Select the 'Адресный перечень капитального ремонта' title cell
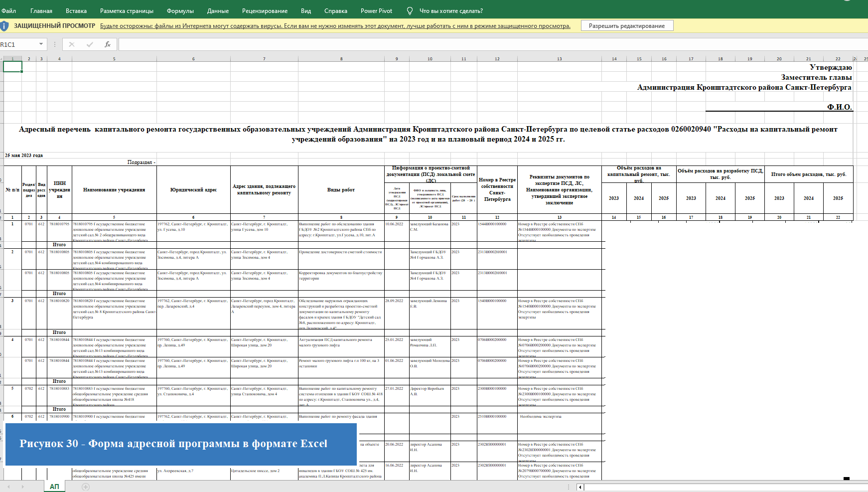868x492 pixels. [x=428, y=134]
